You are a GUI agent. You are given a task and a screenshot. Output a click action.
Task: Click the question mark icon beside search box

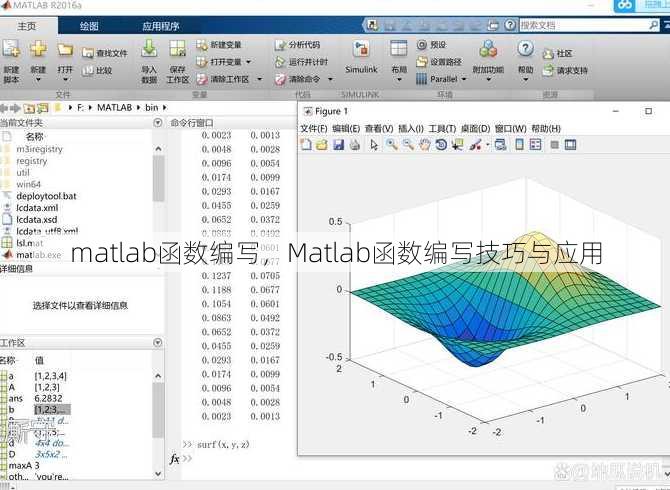click(x=510, y=25)
